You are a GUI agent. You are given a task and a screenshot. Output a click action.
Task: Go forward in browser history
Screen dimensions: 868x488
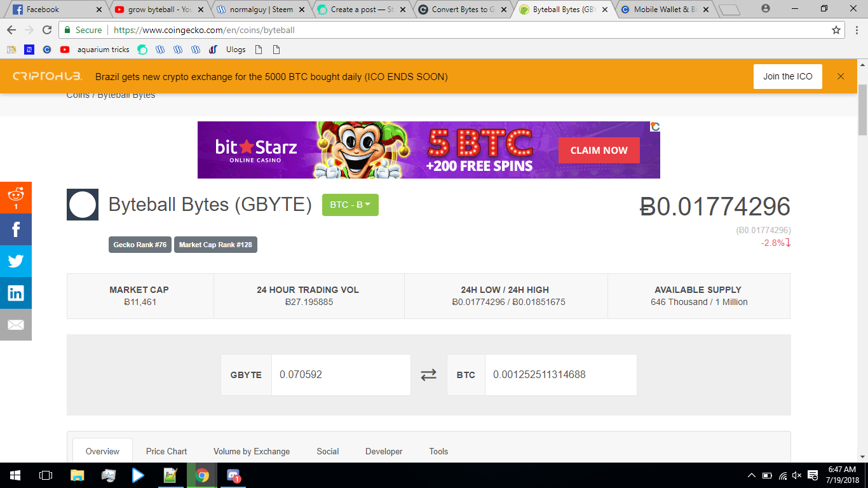pyautogui.click(x=29, y=30)
